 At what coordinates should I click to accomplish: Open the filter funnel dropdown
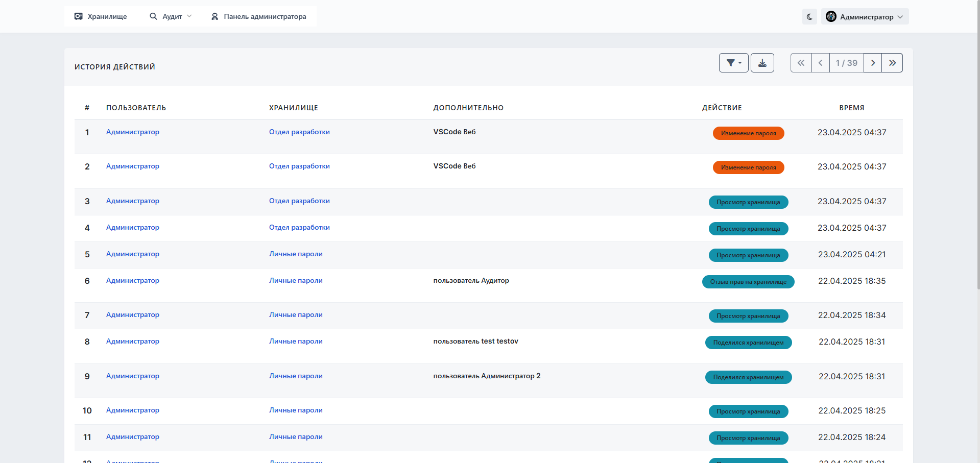click(733, 63)
